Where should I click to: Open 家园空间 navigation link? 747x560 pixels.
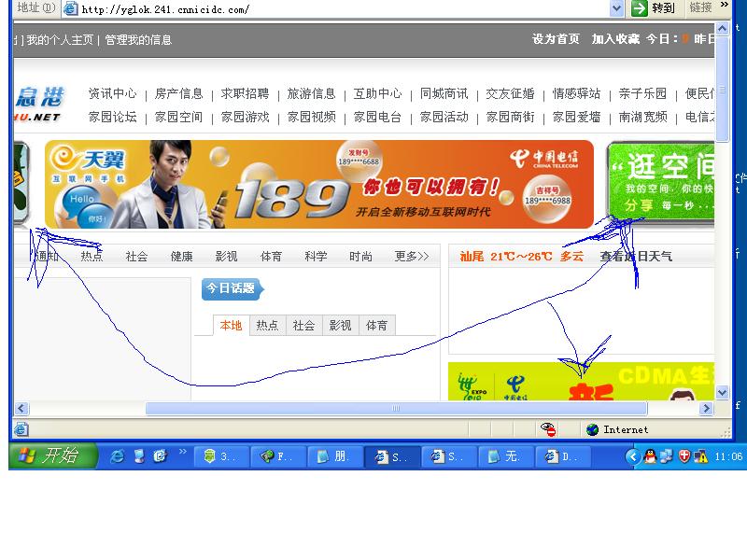click(178, 117)
